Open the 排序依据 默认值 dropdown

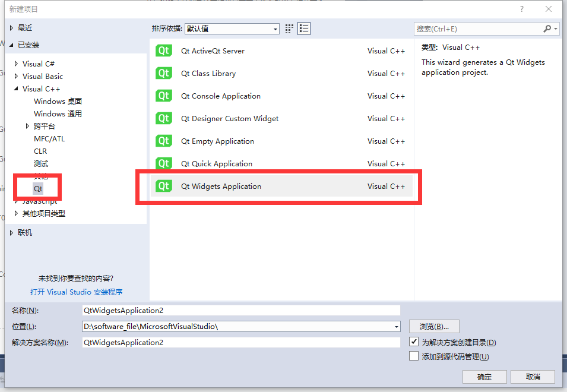pos(232,29)
